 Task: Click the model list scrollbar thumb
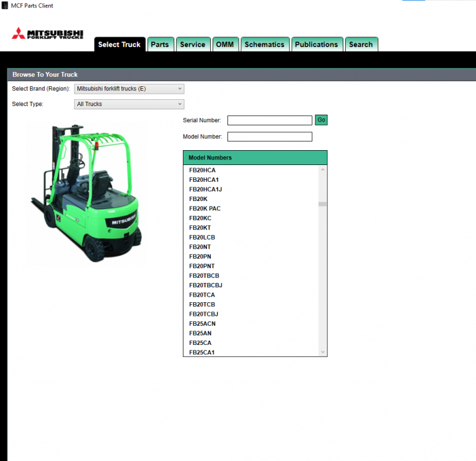click(x=323, y=204)
